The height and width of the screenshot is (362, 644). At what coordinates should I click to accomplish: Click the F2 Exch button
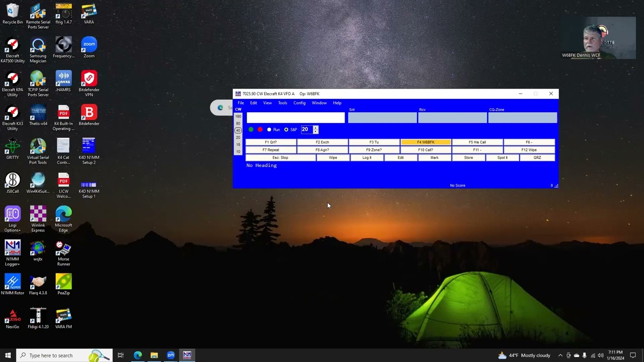[x=322, y=142]
